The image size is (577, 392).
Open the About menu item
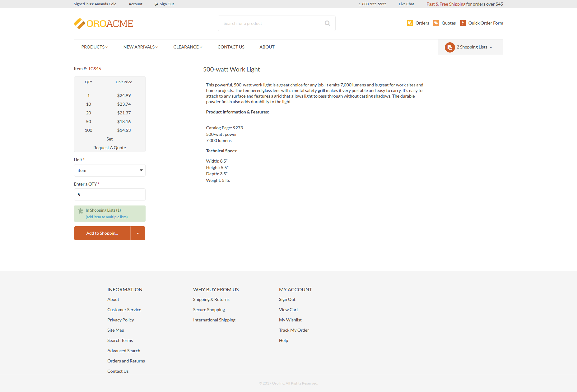coord(267,47)
